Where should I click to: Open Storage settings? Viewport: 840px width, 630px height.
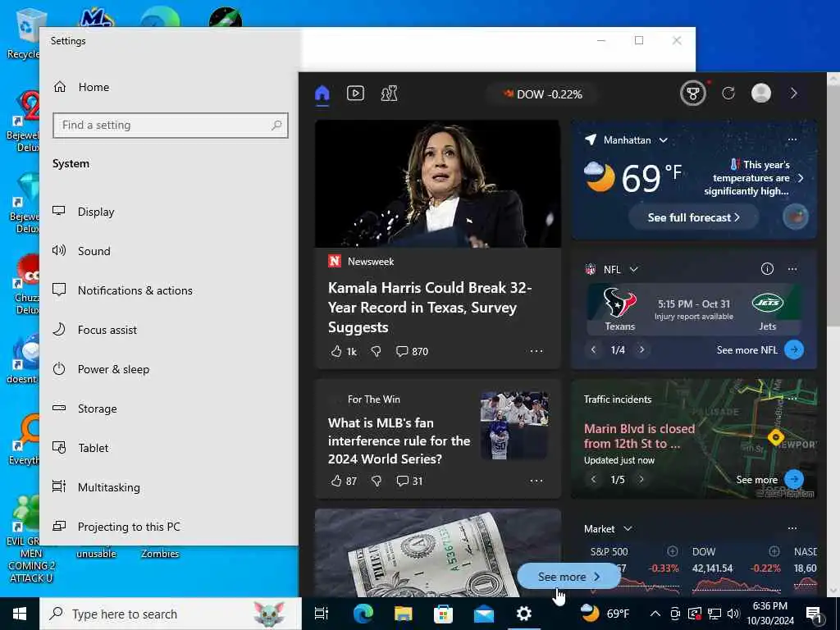(169, 409)
